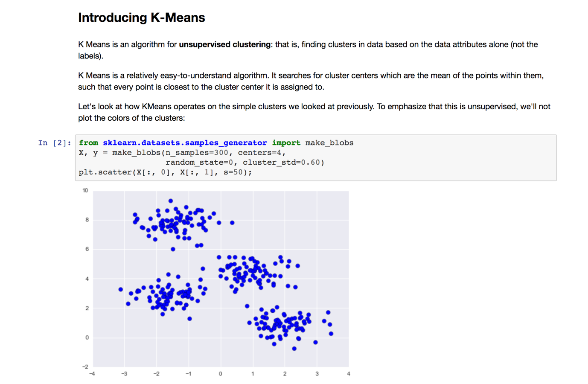
Task: Click the "import" keyword in the code cell
Action: pos(286,143)
